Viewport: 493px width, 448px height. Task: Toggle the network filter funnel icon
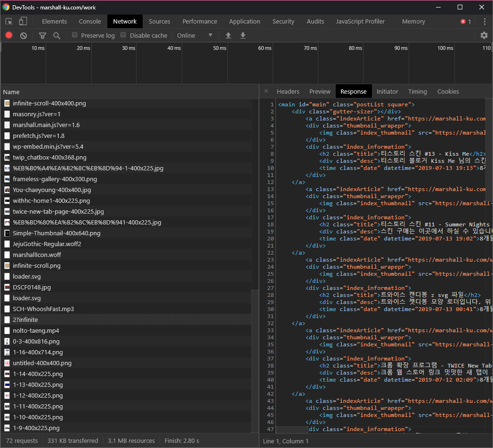tap(42, 36)
